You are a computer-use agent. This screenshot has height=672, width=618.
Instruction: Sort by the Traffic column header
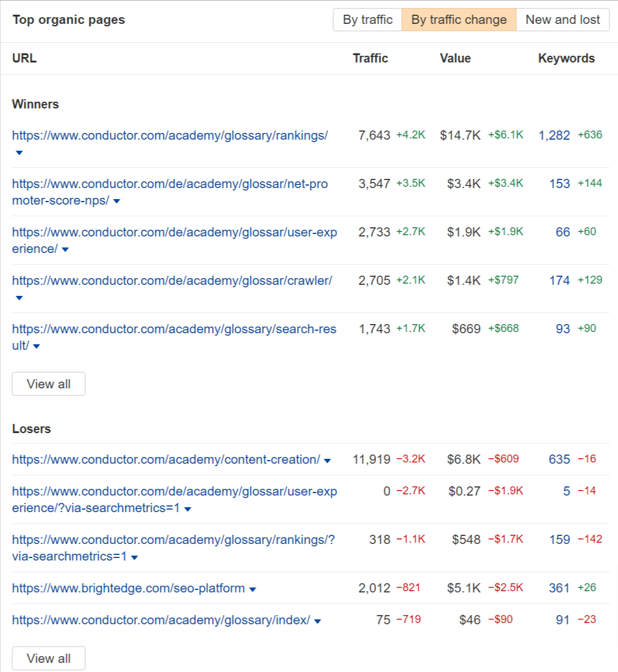point(370,58)
